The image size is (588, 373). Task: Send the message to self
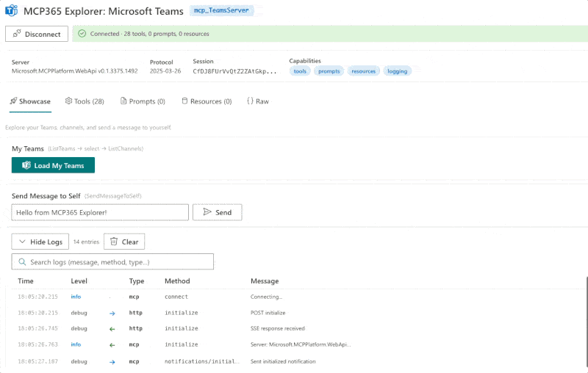click(x=217, y=213)
